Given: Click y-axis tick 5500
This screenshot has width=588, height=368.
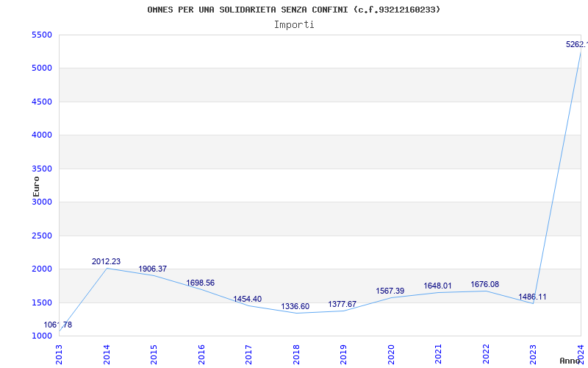Looking at the screenshot, I should (42, 35).
